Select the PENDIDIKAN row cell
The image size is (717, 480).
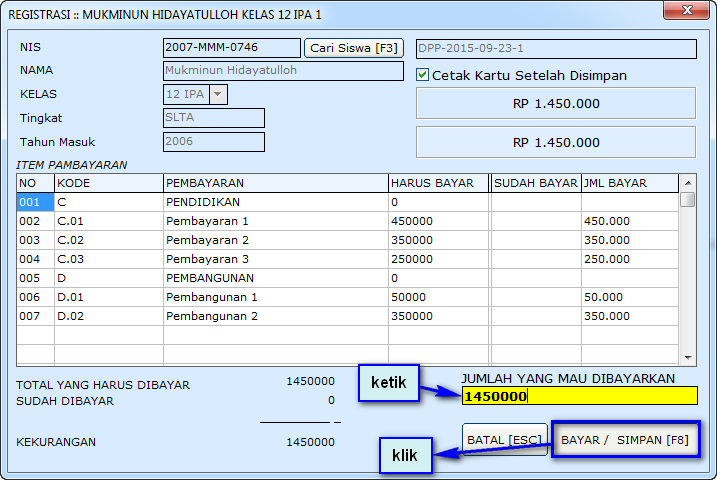click(276, 202)
